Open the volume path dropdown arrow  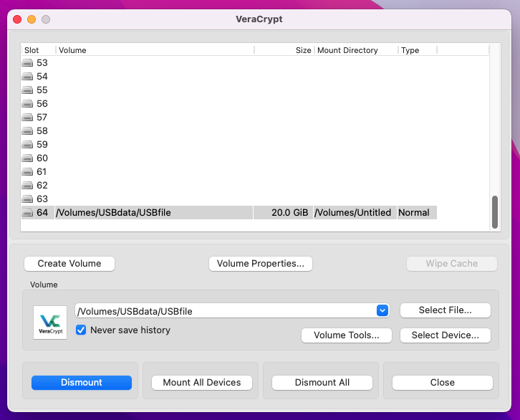tap(382, 311)
